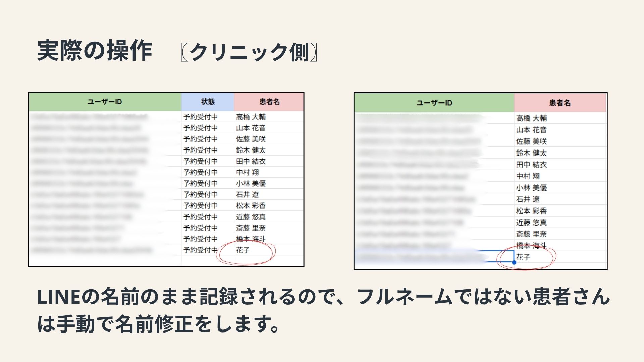Select 山本 花音 in right table
The width and height of the screenshot is (644, 362).
pos(531,130)
